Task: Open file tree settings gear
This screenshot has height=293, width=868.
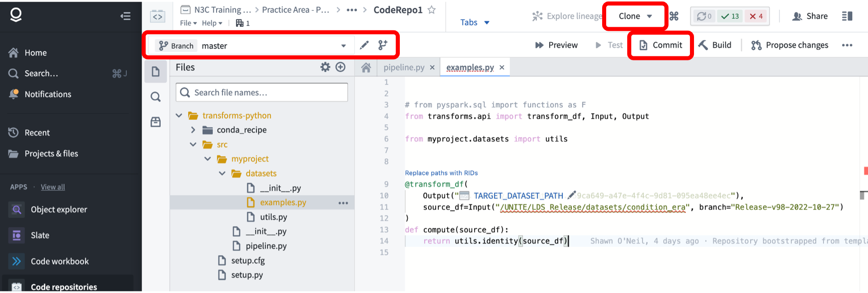Action: pyautogui.click(x=325, y=67)
